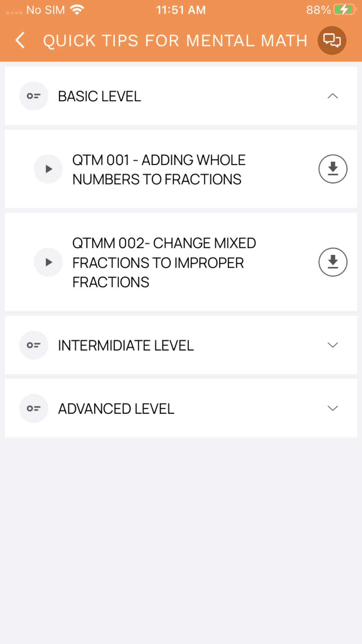The height and width of the screenshot is (644, 362).
Task: Click the Advanced Level list icon
Action: pos(34,409)
